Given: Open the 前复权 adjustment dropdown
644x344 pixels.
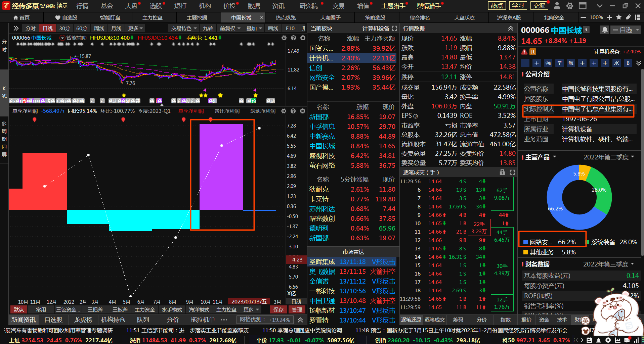Looking at the screenshot, I should point(230,29).
